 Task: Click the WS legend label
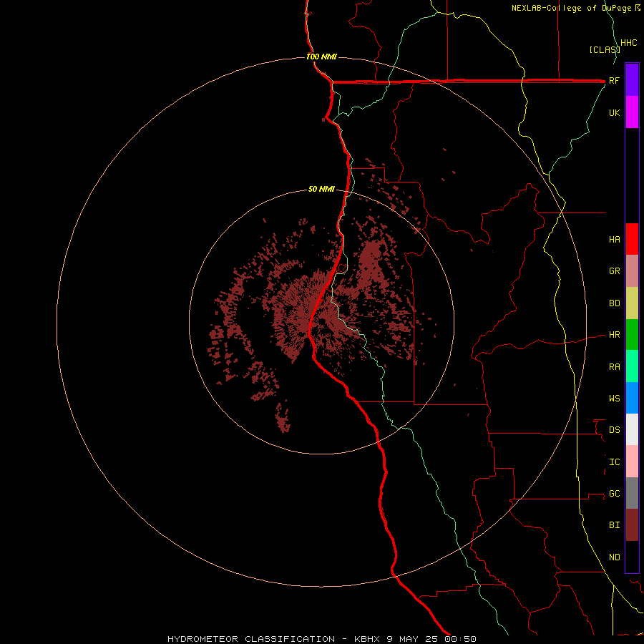614,399
